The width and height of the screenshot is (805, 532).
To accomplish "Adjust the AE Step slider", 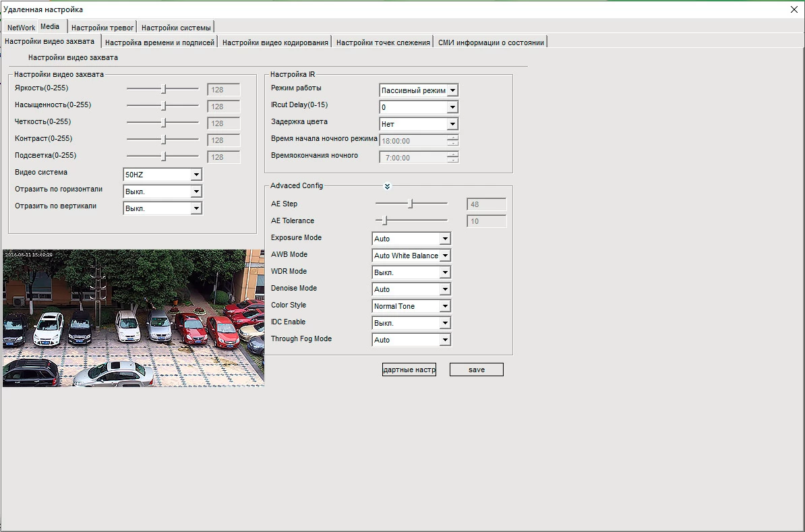I will [x=411, y=204].
